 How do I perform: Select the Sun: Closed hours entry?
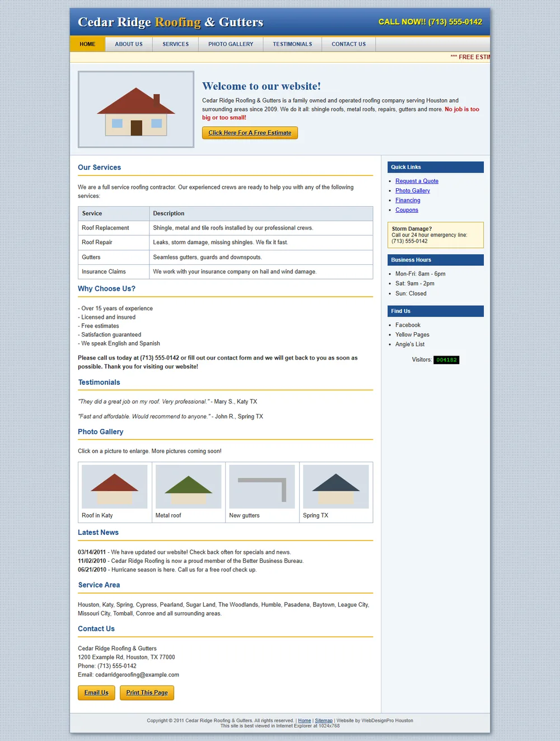[x=411, y=293]
